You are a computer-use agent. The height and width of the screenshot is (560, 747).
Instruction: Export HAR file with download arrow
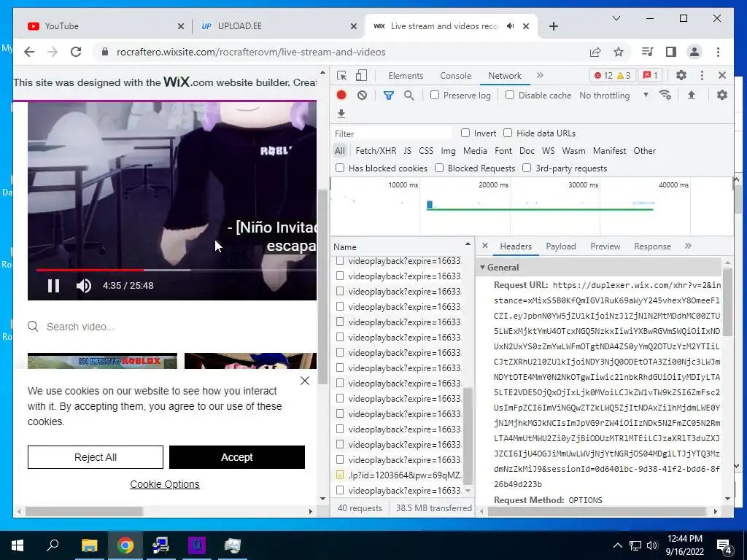341,114
